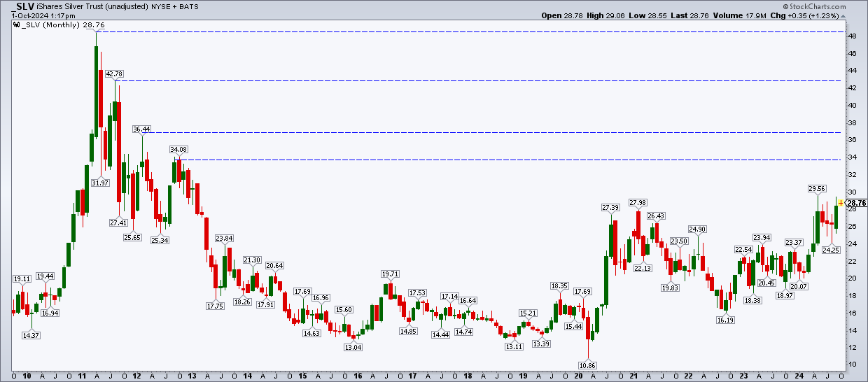The height and width of the screenshot is (382, 868).
Task: Click the 48 tick on the price axis
Action: tap(853, 36)
